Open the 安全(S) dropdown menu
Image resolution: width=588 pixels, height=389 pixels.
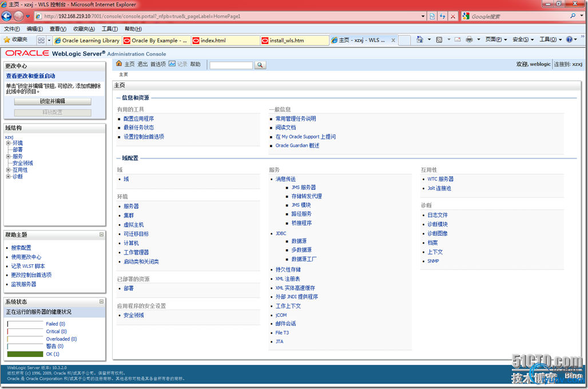tap(523, 39)
